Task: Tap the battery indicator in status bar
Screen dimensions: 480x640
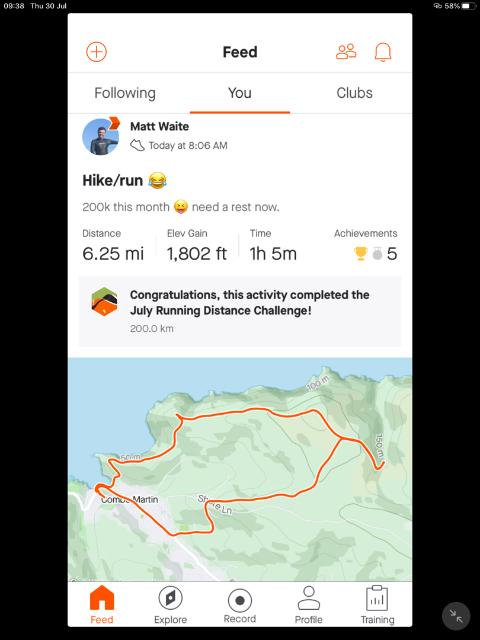Action: point(469,6)
